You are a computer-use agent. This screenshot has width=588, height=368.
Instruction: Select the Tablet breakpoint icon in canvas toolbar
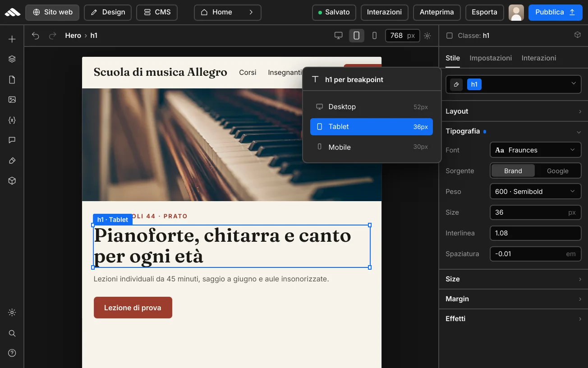[x=357, y=36]
